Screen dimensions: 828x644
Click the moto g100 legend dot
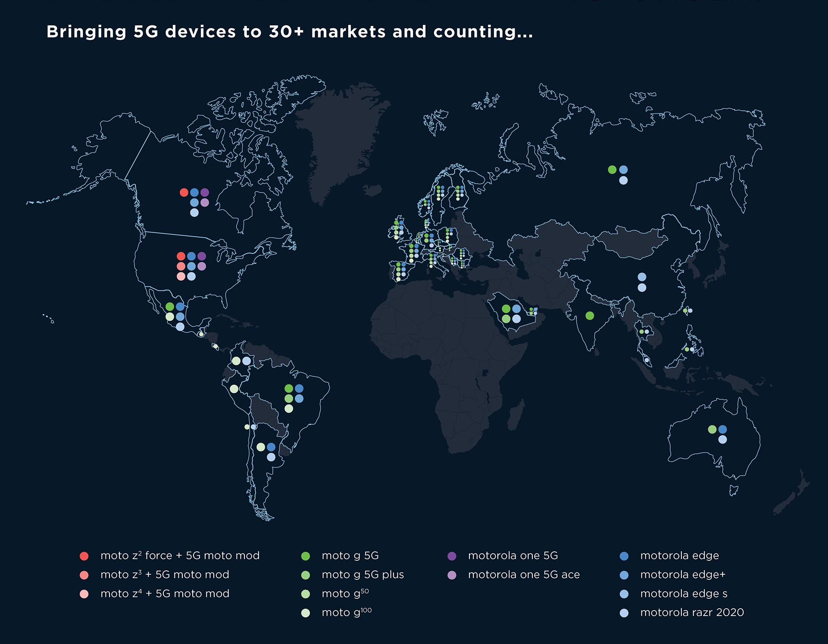[306, 613]
